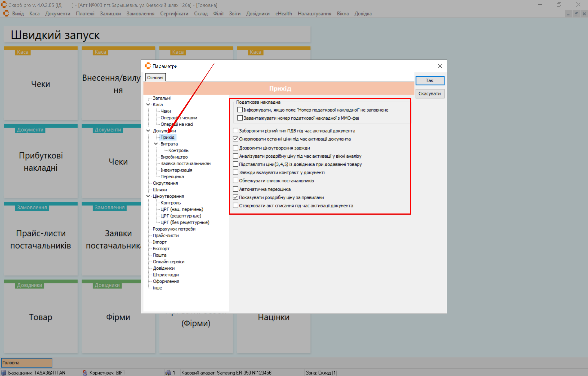This screenshot has width=588, height=376.
Task: Click the database icon in status bar
Action: [4, 372]
